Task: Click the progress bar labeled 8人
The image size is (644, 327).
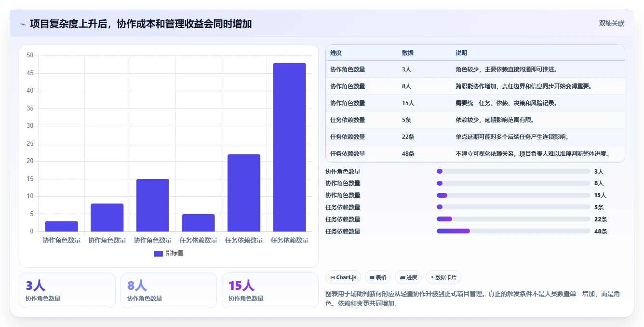Action: 513,183
